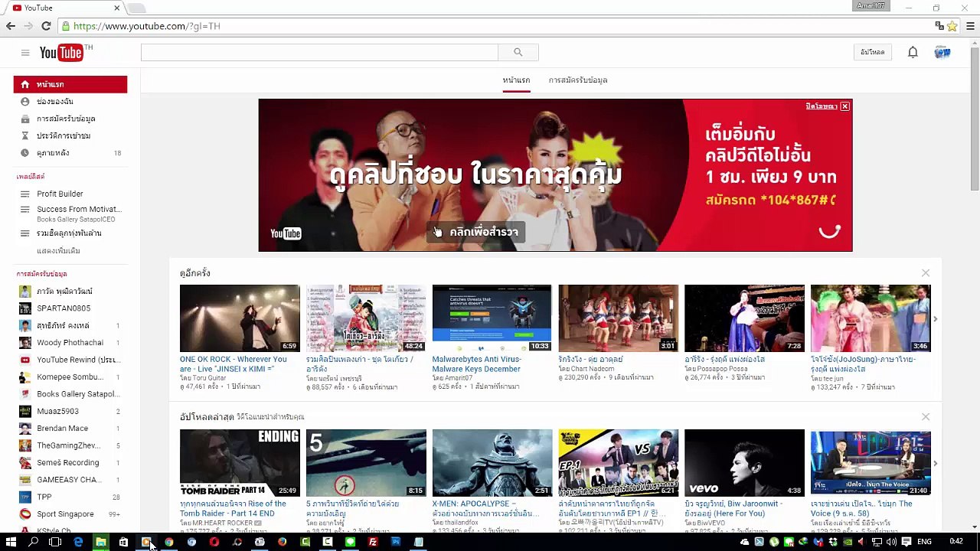
Task: Click the browser address bar URL
Action: [x=146, y=26]
